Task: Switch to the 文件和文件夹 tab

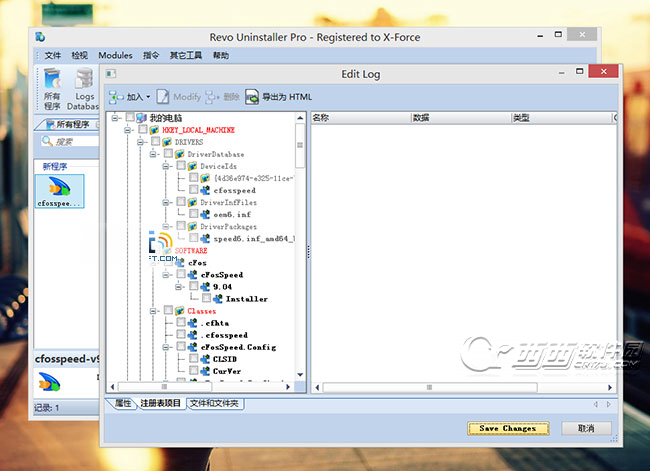Action: pos(214,403)
